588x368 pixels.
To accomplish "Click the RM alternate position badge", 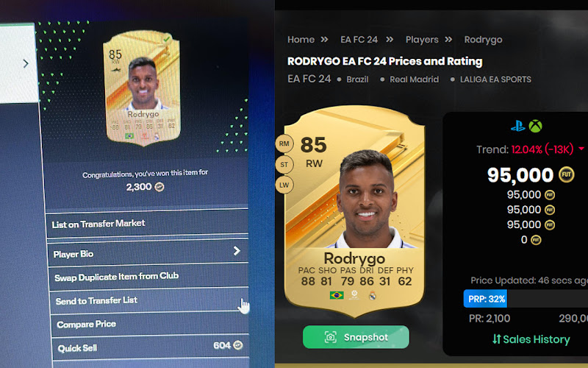I will click(284, 144).
